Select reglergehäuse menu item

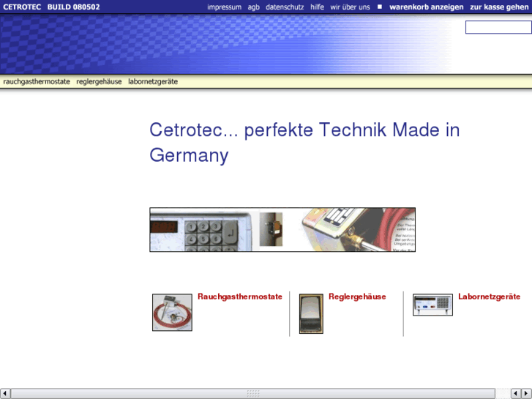[99, 81]
